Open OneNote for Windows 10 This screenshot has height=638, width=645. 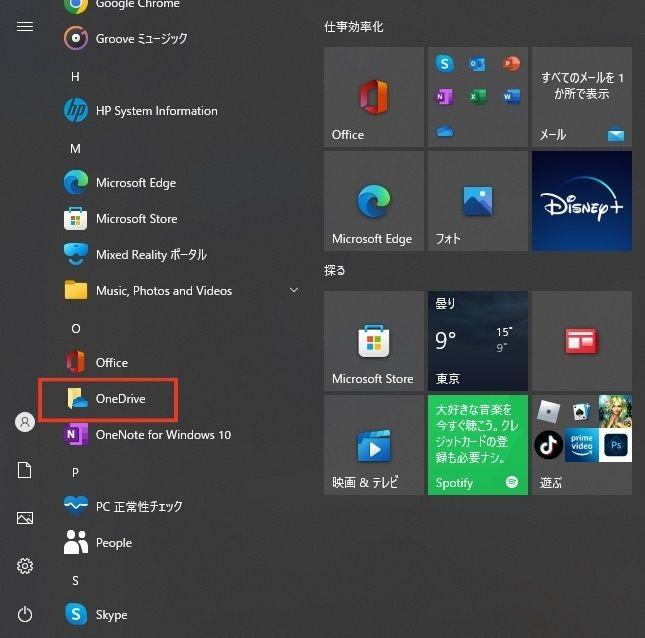[147, 435]
